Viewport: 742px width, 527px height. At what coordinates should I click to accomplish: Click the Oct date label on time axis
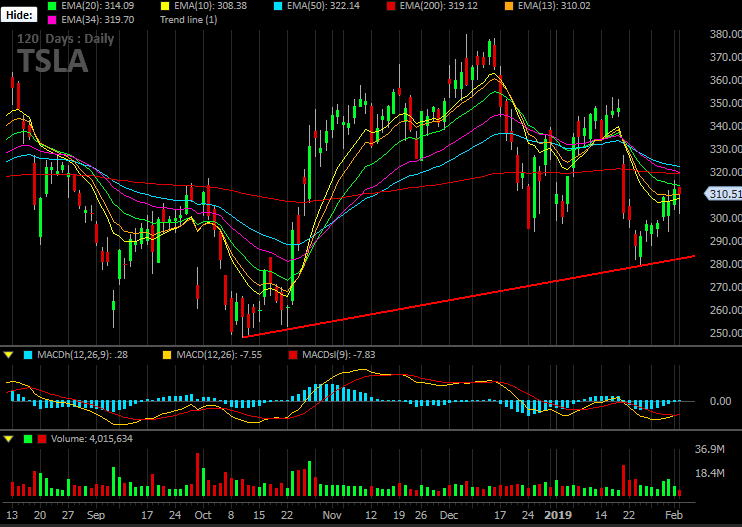[203, 515]
